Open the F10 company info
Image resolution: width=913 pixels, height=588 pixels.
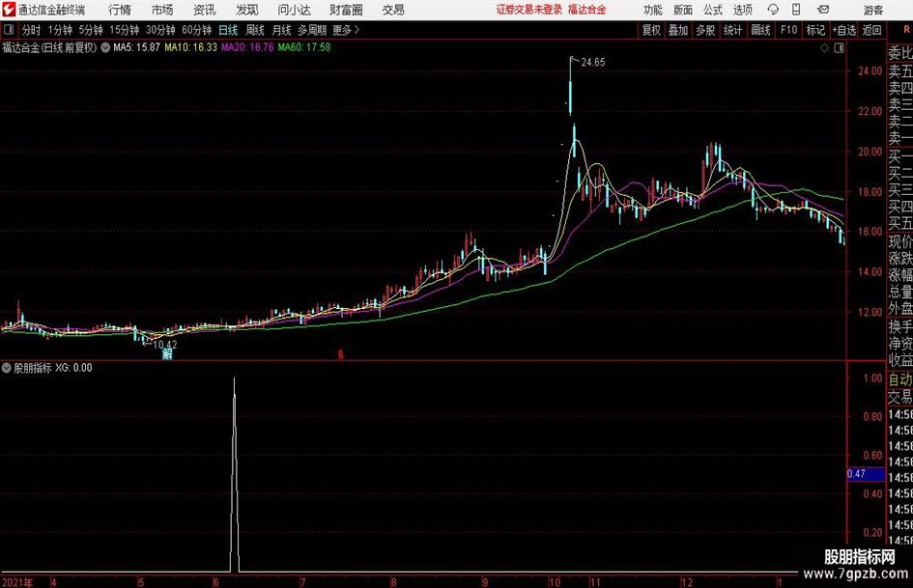(789, 30)
